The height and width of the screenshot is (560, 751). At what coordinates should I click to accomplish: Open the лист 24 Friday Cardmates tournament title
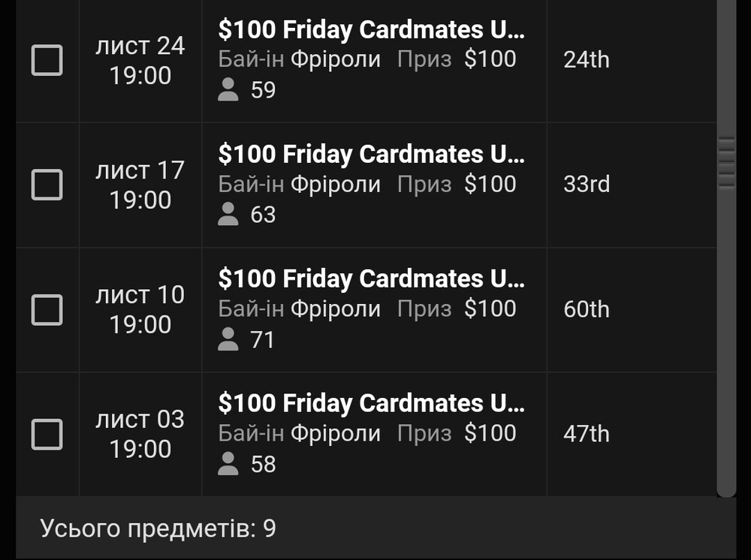(x=371, y=30)
